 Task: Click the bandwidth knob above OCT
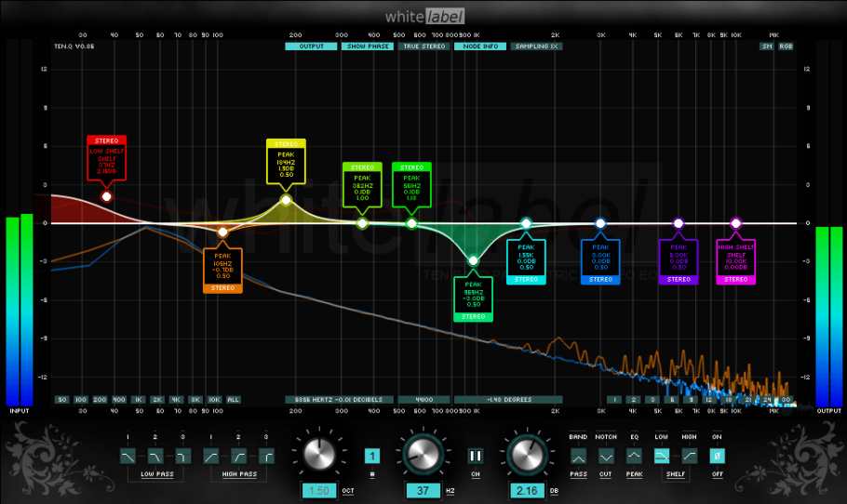point(317,454)
